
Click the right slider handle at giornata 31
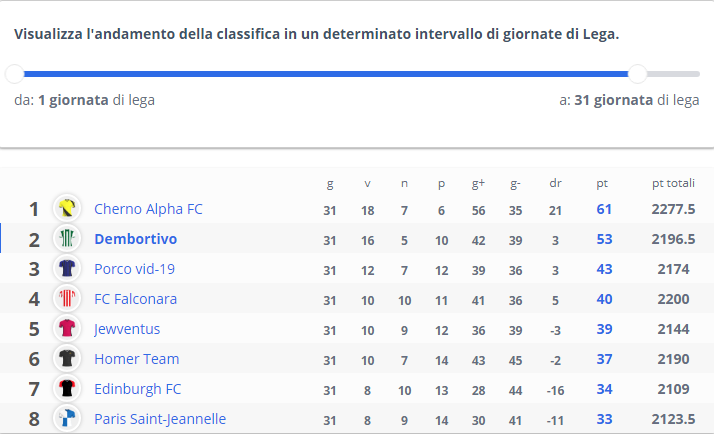638,74
